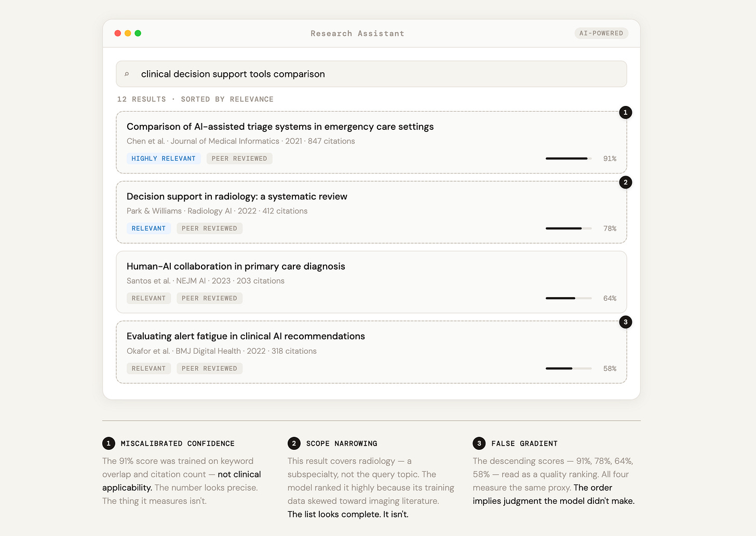This screenshot has width=756, height=536.
Task: Click the blue RELEVANT tag on radiology result
Action: click(x=148, y=229)
